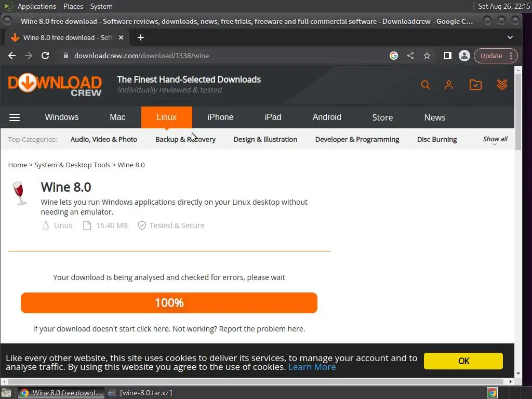Viewport: 532px width, 399px height.
Task: Open Disc Burning category
Action: point(437,139)
